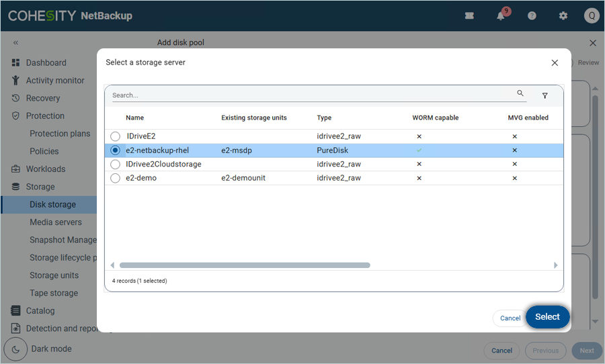Open the filter icon in storage server table

pos(544,95)
